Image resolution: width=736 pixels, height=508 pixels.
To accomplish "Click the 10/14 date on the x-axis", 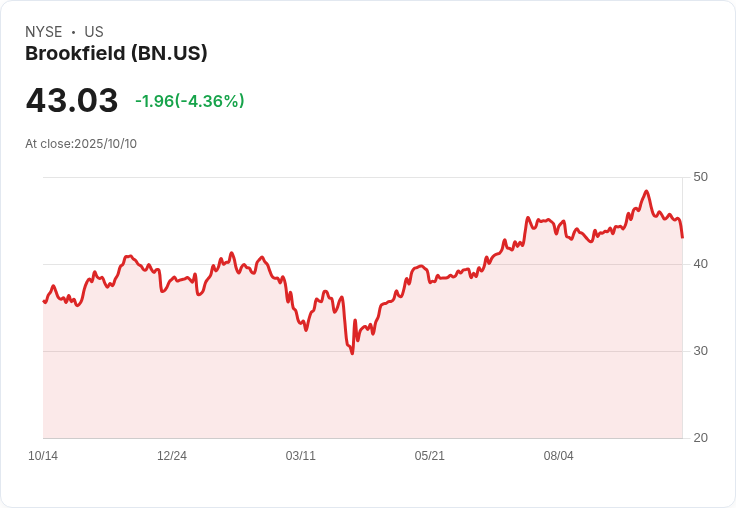I will 43,456.
